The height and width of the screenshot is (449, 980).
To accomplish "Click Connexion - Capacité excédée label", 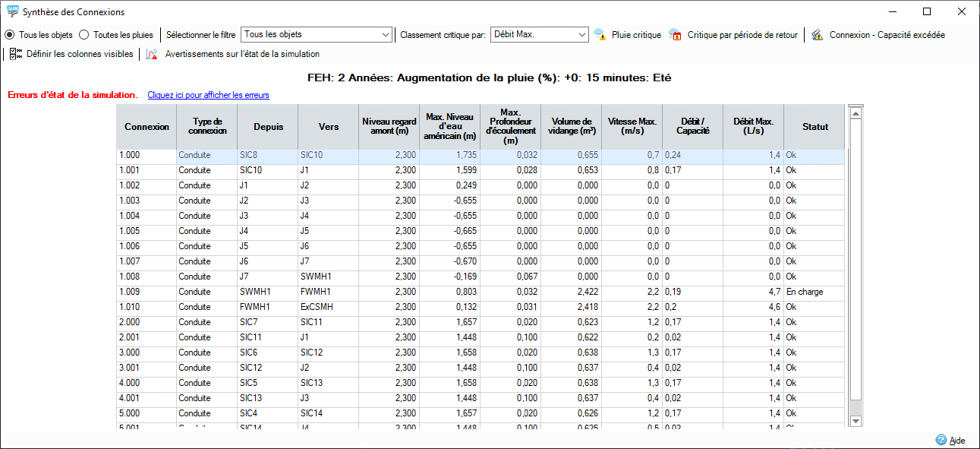I will pos(887,35).
